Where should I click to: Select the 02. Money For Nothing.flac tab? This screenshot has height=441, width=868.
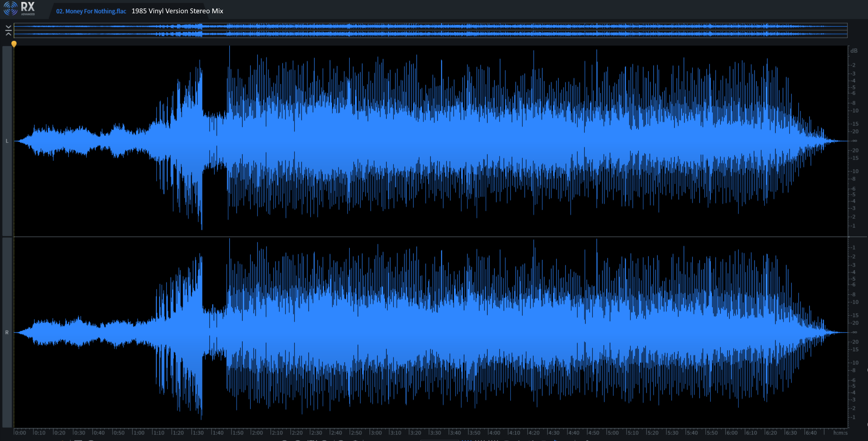point(91,11)
